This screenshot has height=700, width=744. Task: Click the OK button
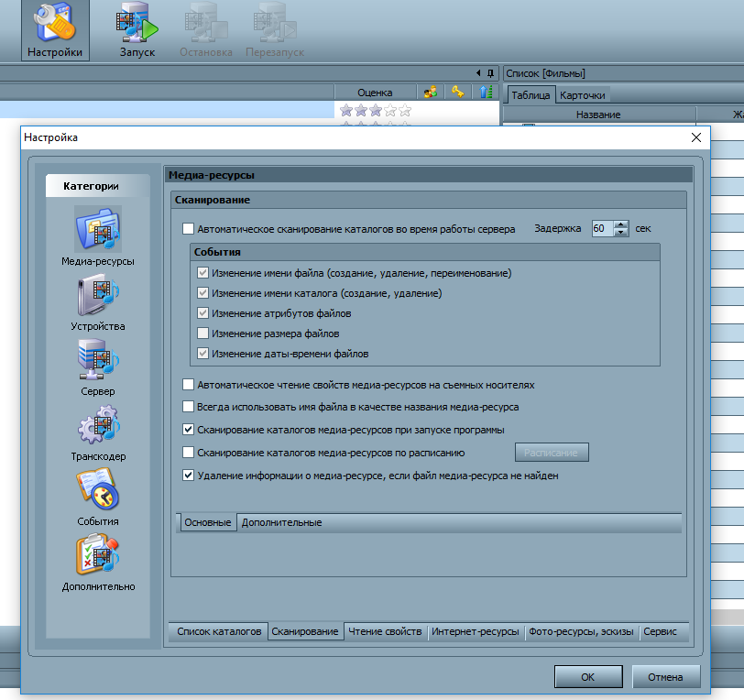[587, 677]
